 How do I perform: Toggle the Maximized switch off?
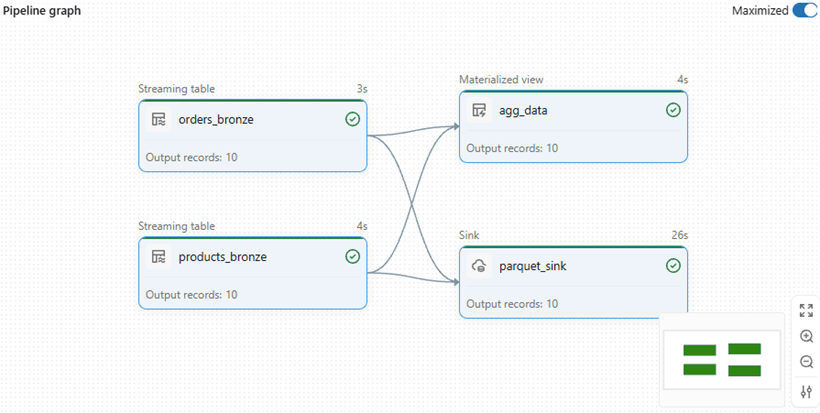pyautogui.click(x=804, y=11)
